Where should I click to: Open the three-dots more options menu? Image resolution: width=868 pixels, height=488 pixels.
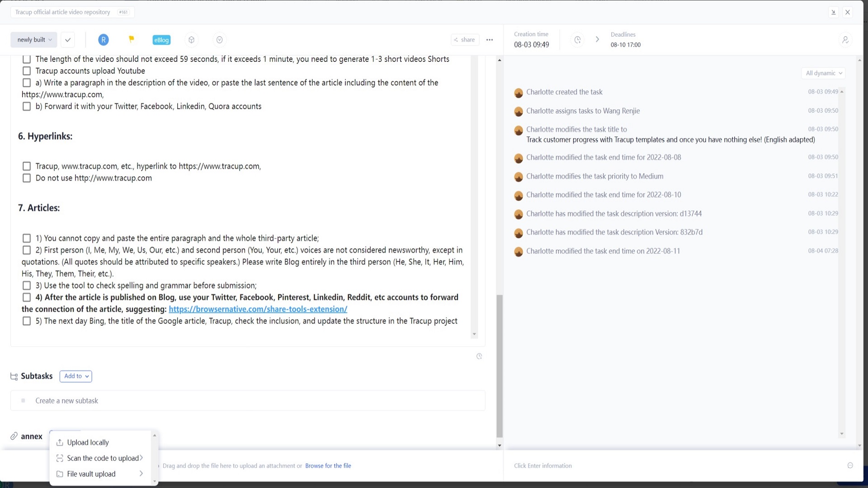[490, 40]
